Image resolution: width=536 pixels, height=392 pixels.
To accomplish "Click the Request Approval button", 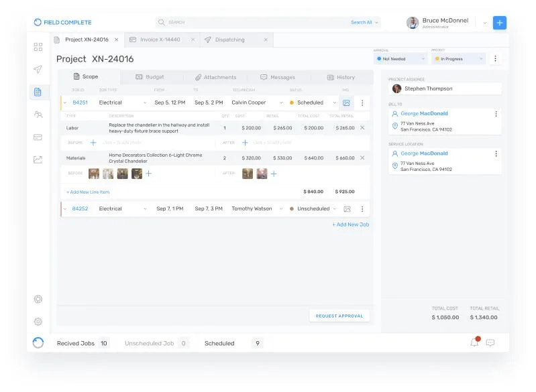I will click(x=339, y=316).
